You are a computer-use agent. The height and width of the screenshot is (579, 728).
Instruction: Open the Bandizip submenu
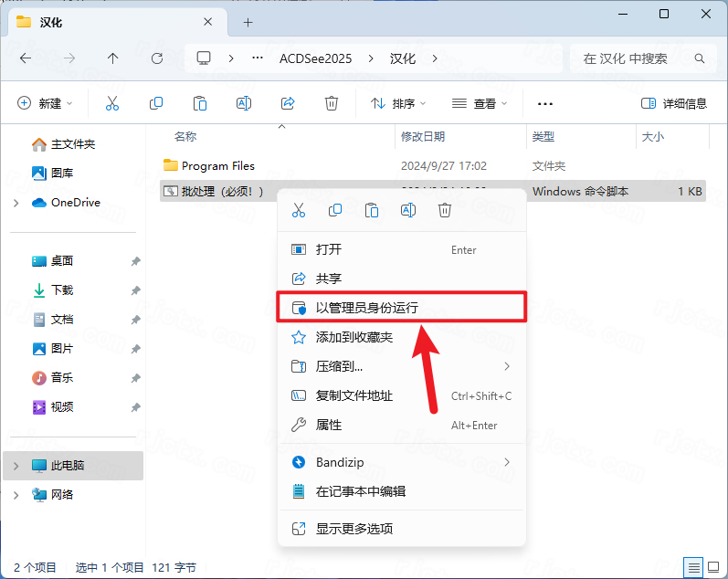400,462
